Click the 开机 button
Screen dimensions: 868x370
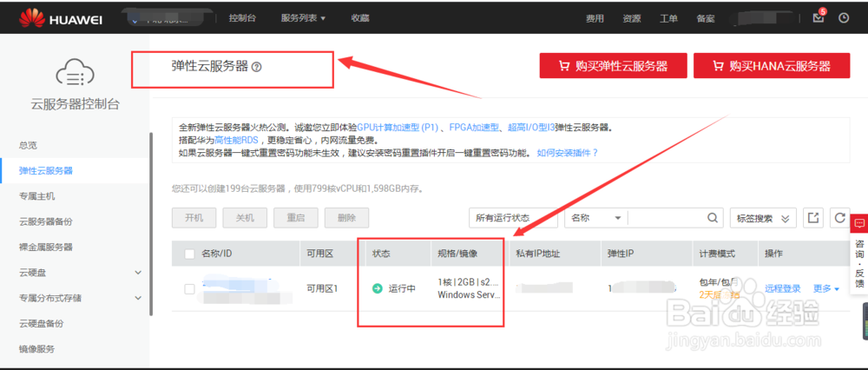[194, 218]
